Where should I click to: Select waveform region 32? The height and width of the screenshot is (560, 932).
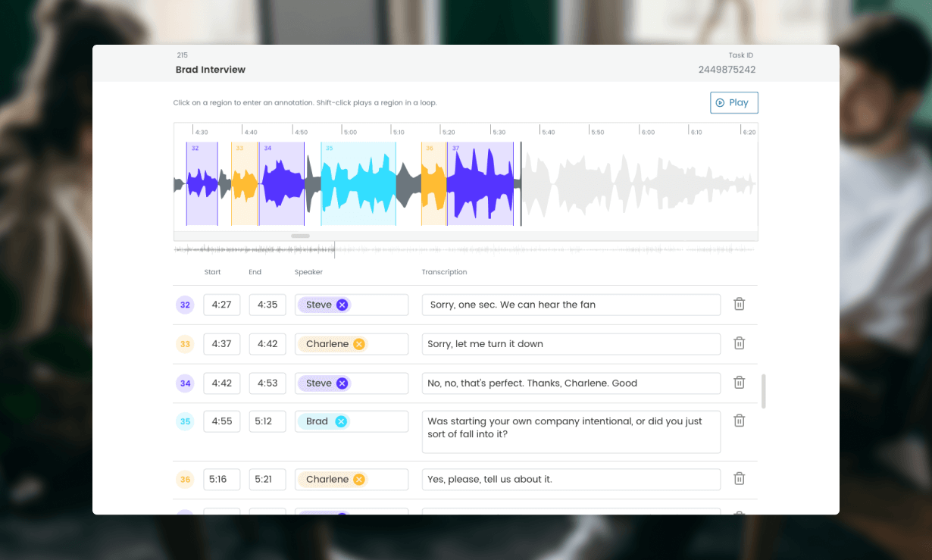click(202, 183)
